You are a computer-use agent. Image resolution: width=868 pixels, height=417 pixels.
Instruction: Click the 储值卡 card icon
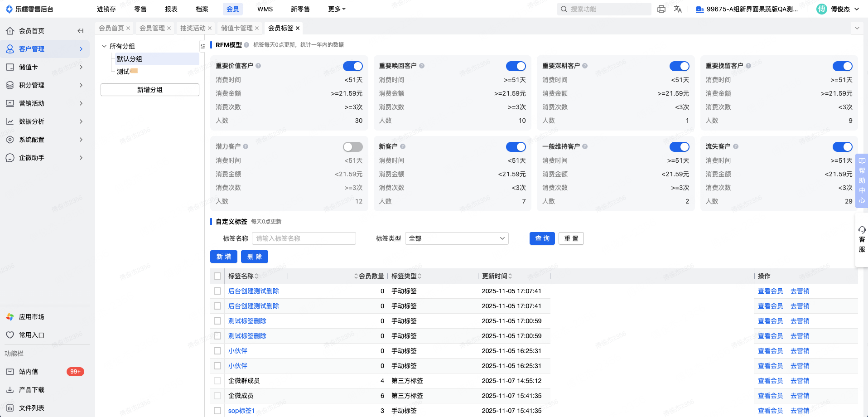pyautogui.click(x=10, y=67)
